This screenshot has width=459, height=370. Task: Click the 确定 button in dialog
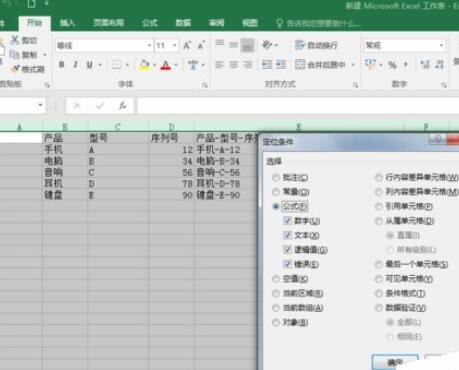click(395, 362)
